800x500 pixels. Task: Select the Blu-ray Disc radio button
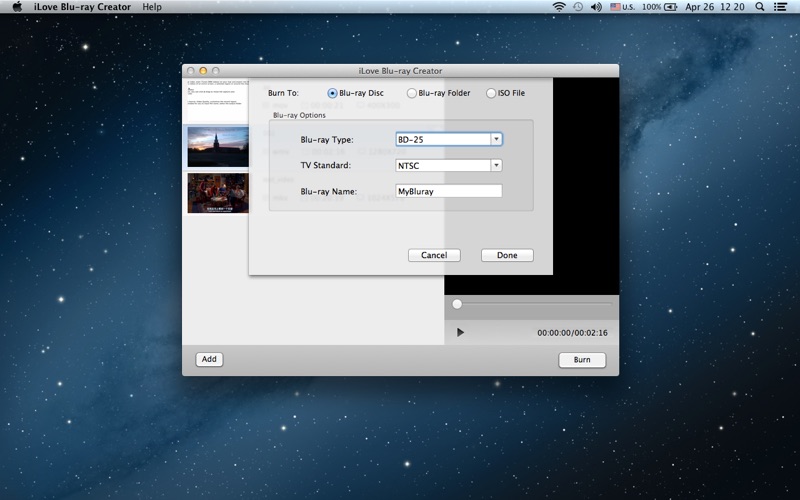click(x=332, y=93)
